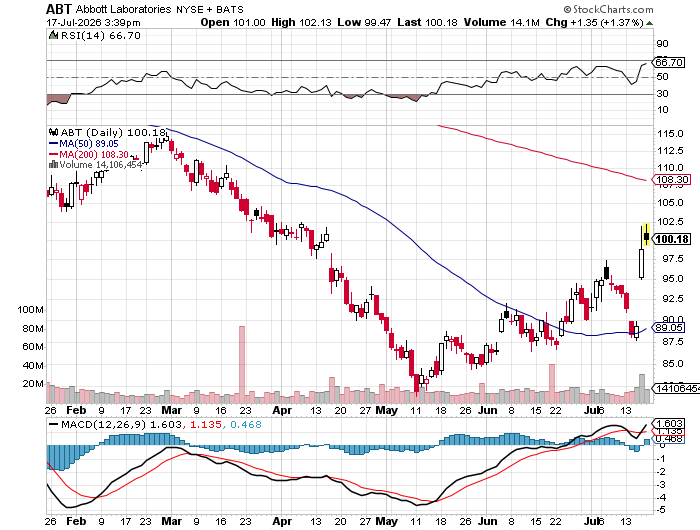Click the 100M volume axis label

click(30, 309)
